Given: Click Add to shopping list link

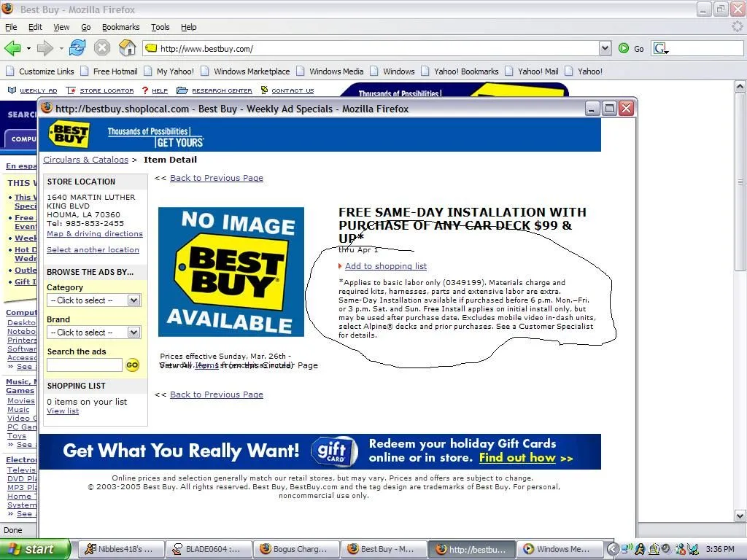Looking at the screenshot, I should pos(386,266).
